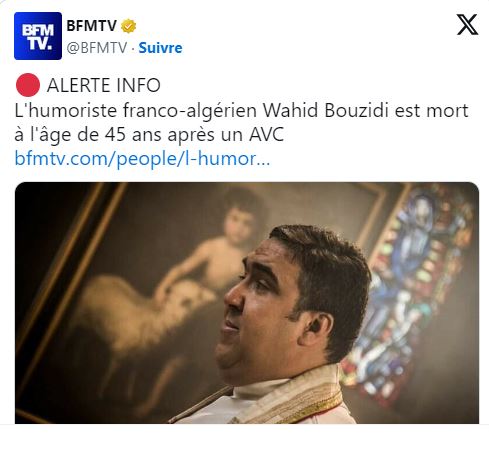This screenshot has height=460, width=489.
Task: Click the gold verified badge next to BFMTV
Action: point(128,26)
